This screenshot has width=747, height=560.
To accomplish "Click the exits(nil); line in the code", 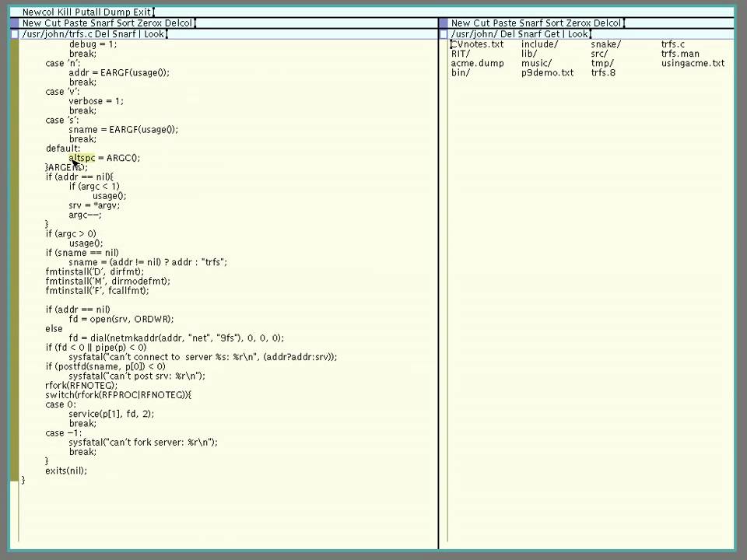I will coord(66,471).
